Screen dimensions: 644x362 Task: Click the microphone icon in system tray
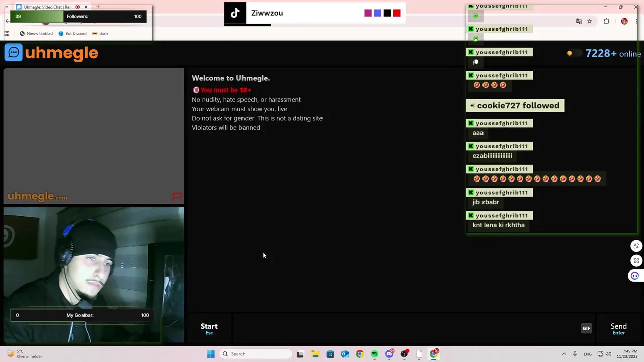click(x=575, y=354)
